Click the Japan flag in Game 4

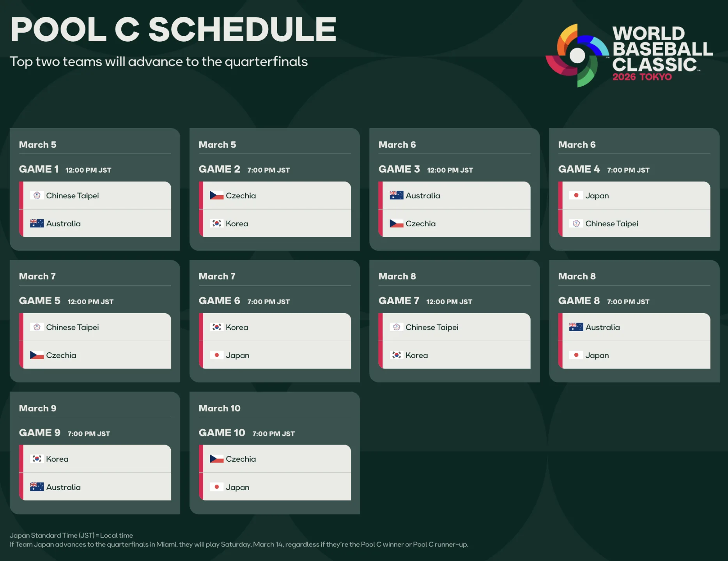pos(576,195)
